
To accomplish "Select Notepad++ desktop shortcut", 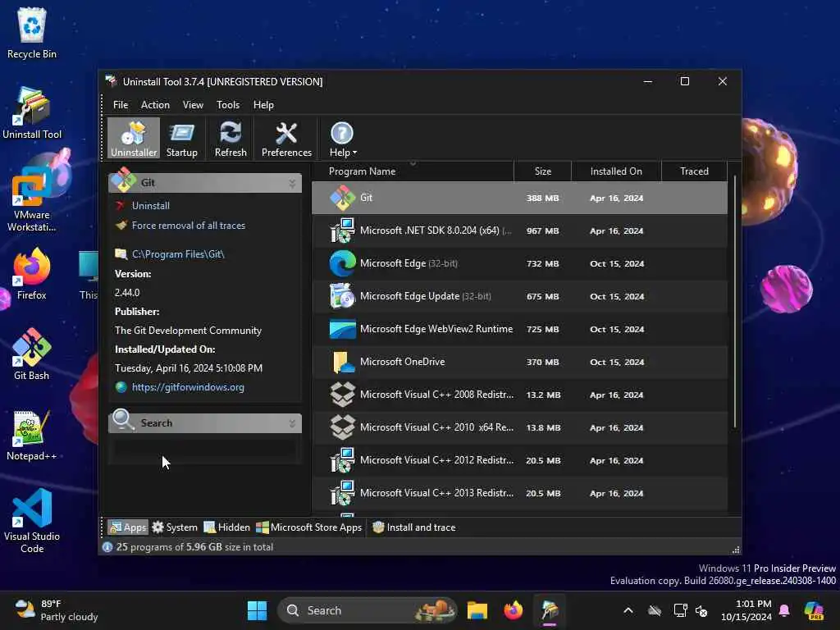I will tap(32, 435).
